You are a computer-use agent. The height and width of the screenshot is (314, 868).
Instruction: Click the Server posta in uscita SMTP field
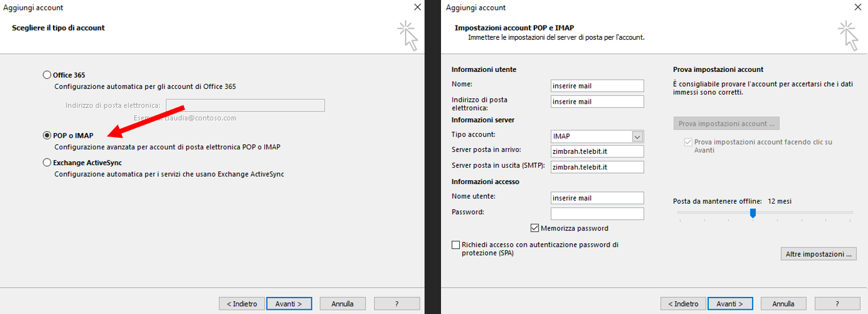point(597,167)
